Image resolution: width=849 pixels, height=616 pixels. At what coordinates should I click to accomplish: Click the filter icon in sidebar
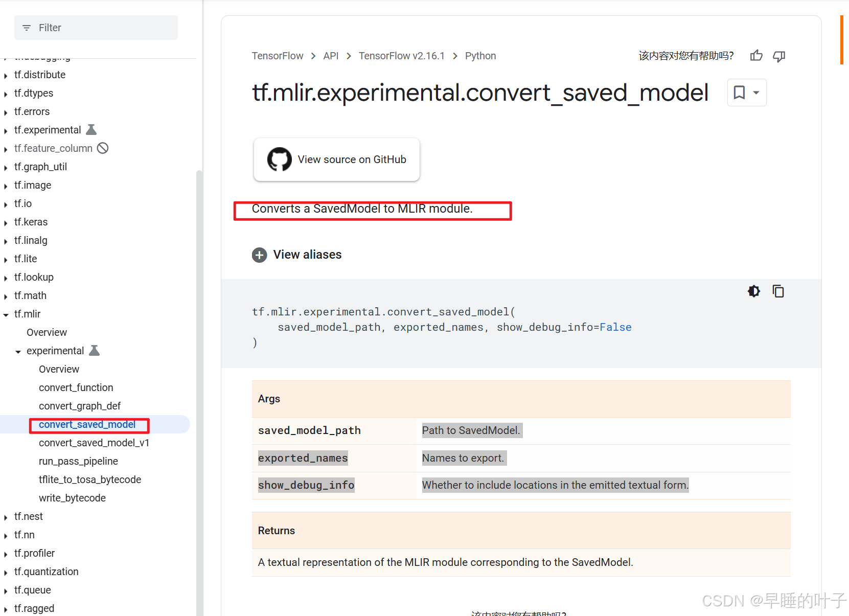[x=27, y=28]
